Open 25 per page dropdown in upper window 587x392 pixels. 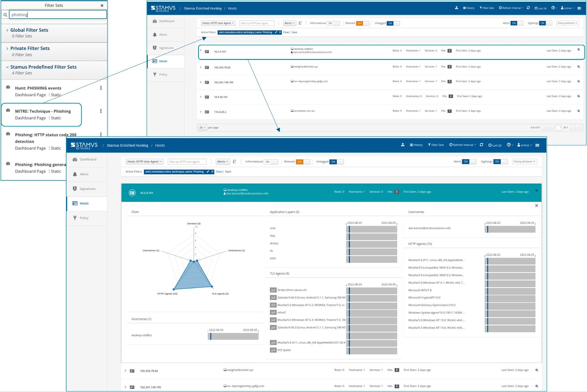(x=203, y=128)
